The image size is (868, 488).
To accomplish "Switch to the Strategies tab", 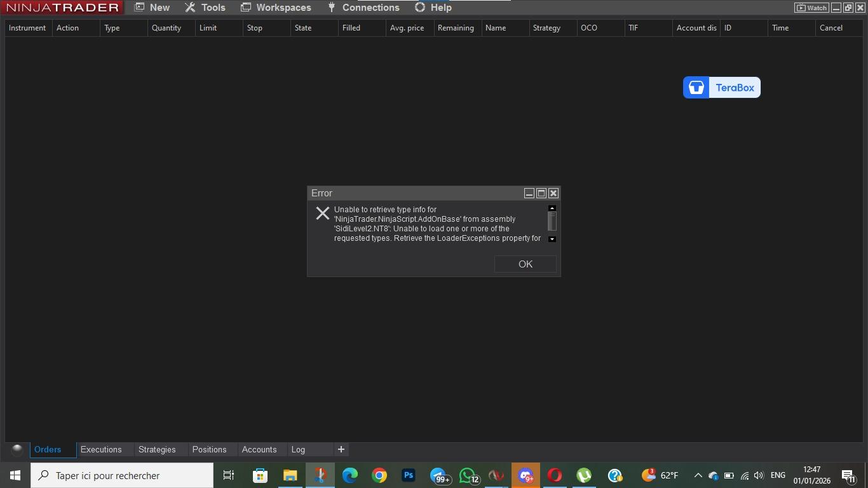I will pyautogui.click(x=157, y=449).
